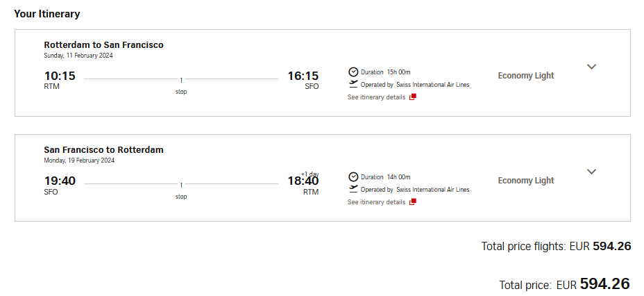This screenshot has height=296, width=644.
Task: Expand the Rotterdam to San Francisco flight chevron
Action: [x=591, y=67]
